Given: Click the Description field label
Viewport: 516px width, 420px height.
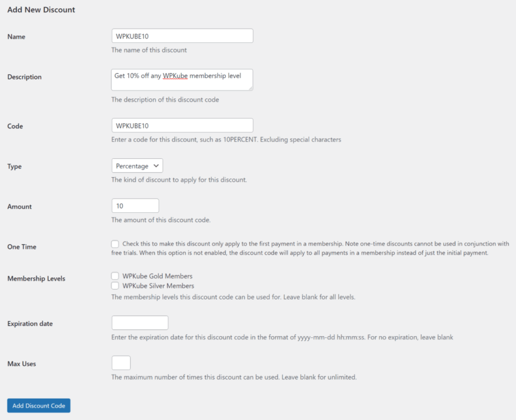Looking at the screenshot, I should point(25,77).
